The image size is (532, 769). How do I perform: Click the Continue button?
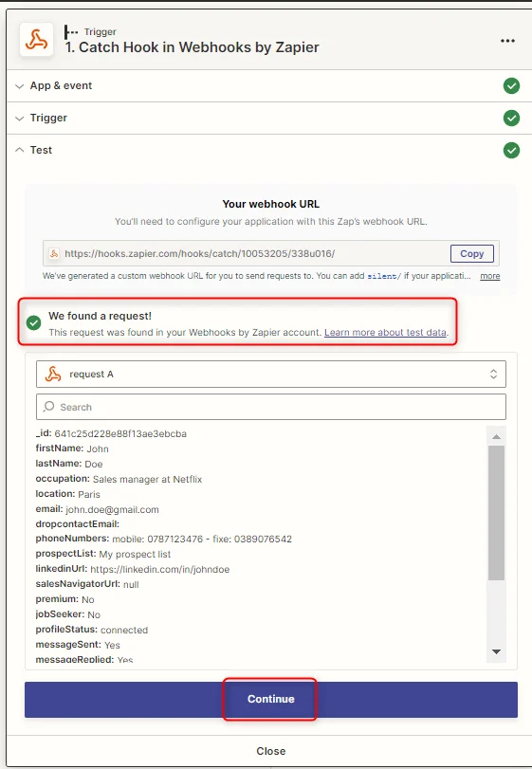[271, 700]
